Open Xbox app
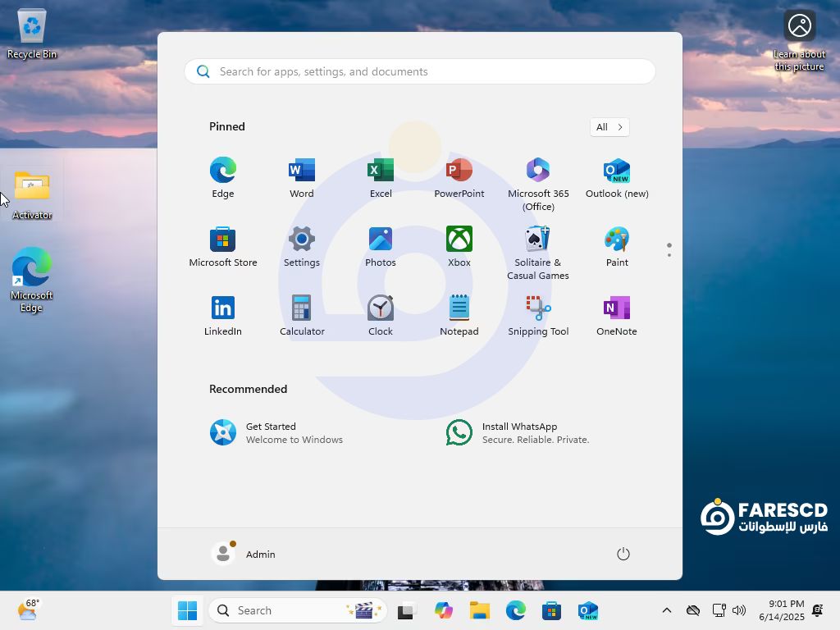 459,246
